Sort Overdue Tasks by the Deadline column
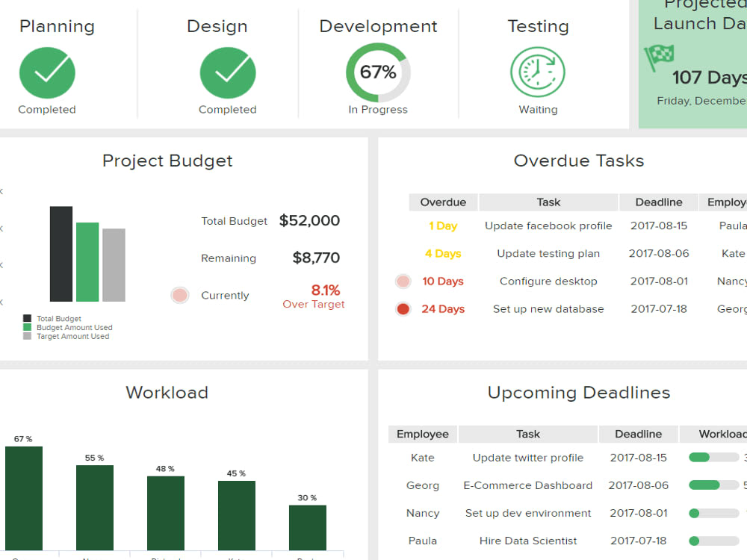The height and width of the screenshot is (560, 747). (x=658, y=202)
